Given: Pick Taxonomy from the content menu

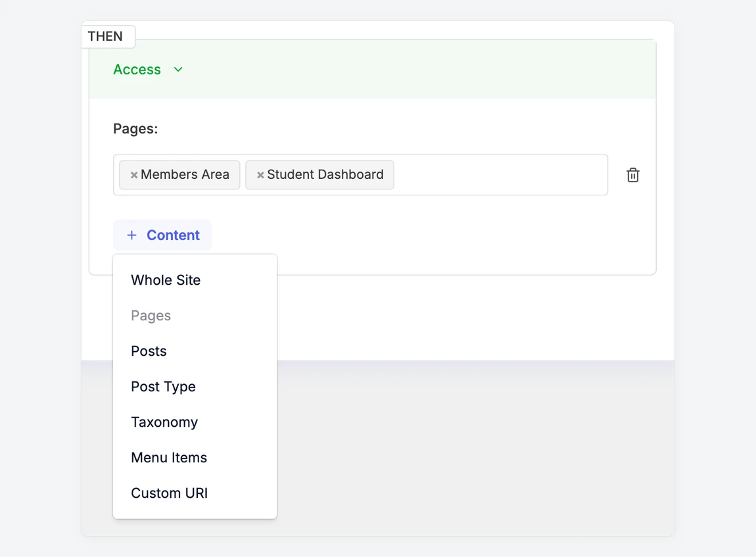Looking at the screenshot, I should point(195,422).
